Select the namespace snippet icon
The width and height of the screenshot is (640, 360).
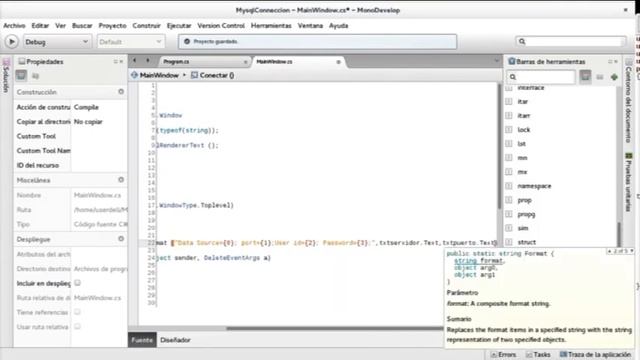click(x=509, y=186)
